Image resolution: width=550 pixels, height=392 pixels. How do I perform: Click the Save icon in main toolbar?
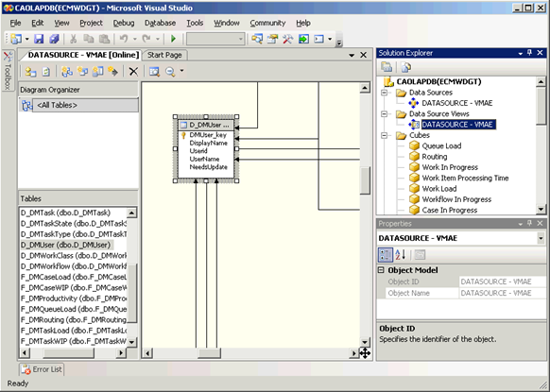click(39, 39)
